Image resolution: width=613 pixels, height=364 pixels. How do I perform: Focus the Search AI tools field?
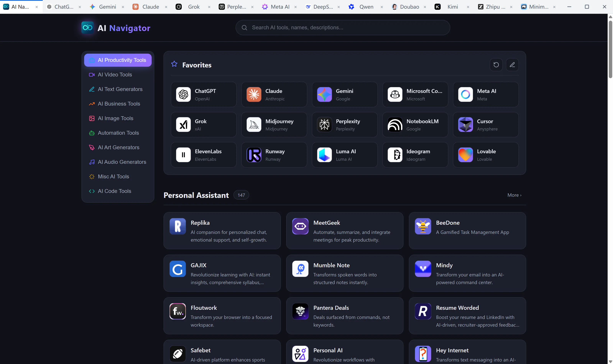343,27
